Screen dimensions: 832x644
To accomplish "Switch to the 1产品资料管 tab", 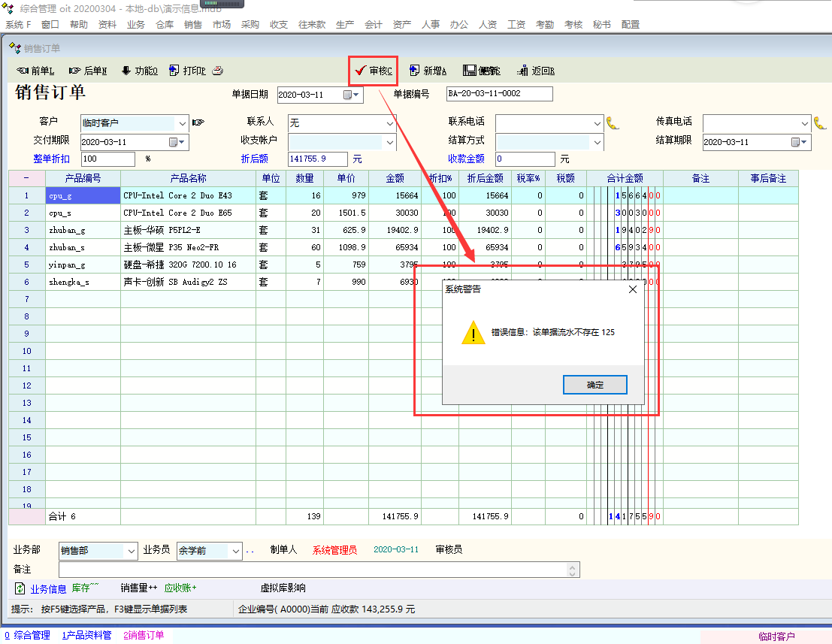I will [86, 635].
